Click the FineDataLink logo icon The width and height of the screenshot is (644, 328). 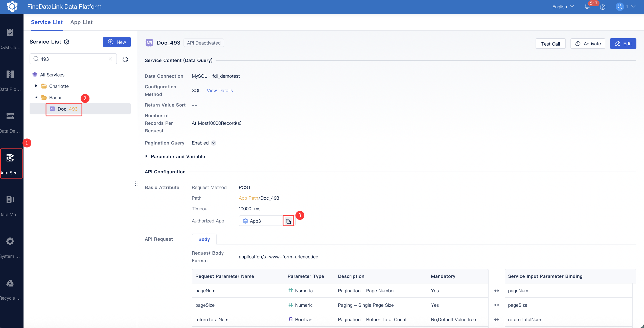coord(12,7)
